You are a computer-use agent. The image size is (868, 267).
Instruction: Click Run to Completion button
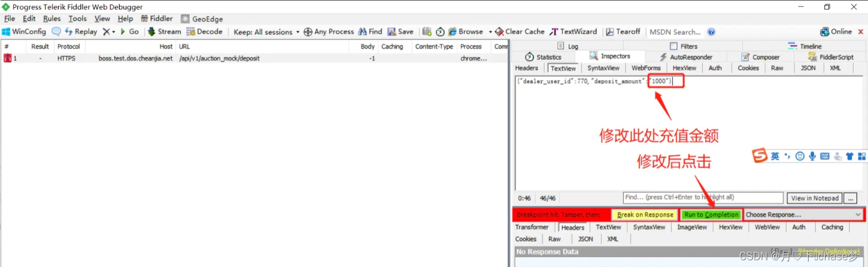tap(711, 215)
